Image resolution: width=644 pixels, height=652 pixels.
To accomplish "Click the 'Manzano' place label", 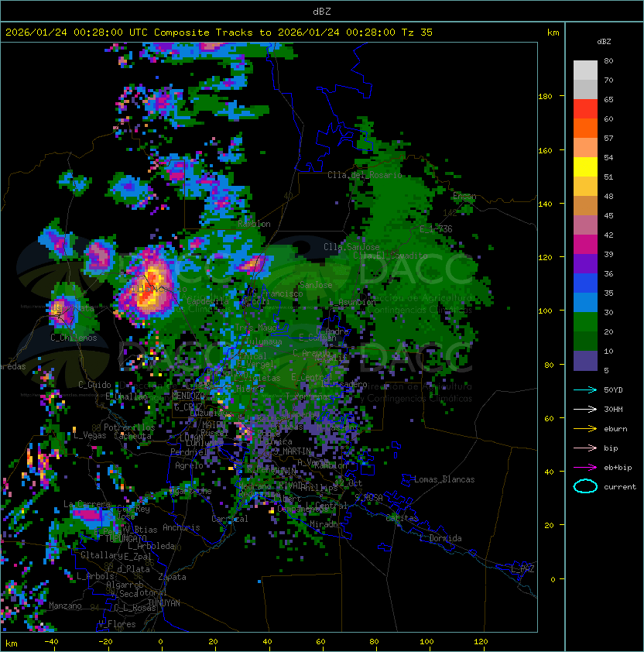I will click(65, 606).
